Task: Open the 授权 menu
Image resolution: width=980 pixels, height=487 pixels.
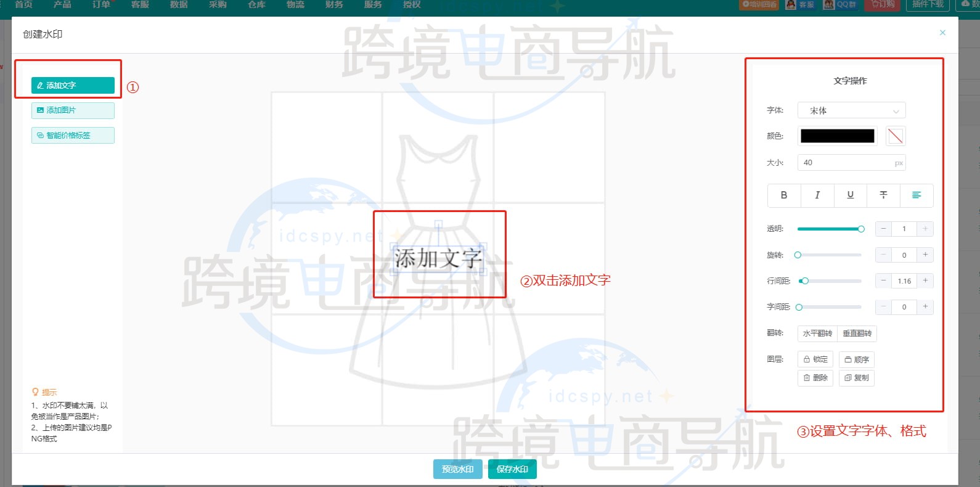Action: 412,4
